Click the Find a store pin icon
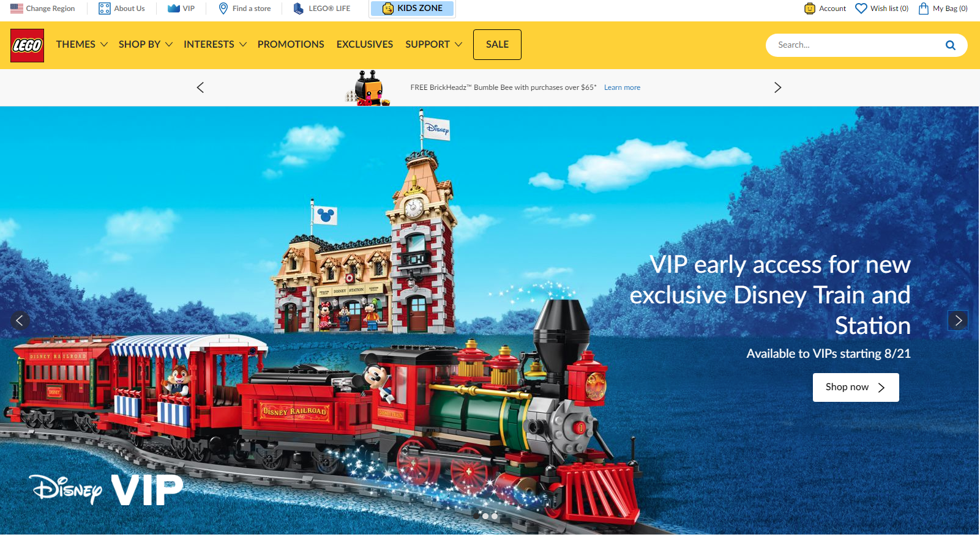This screenshot has width=980, height=537. pos(223,9)
